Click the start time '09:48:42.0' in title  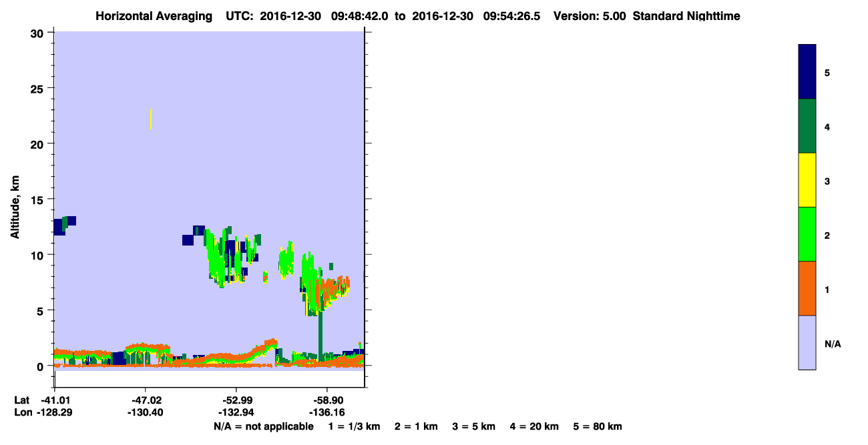coord(360,16)
